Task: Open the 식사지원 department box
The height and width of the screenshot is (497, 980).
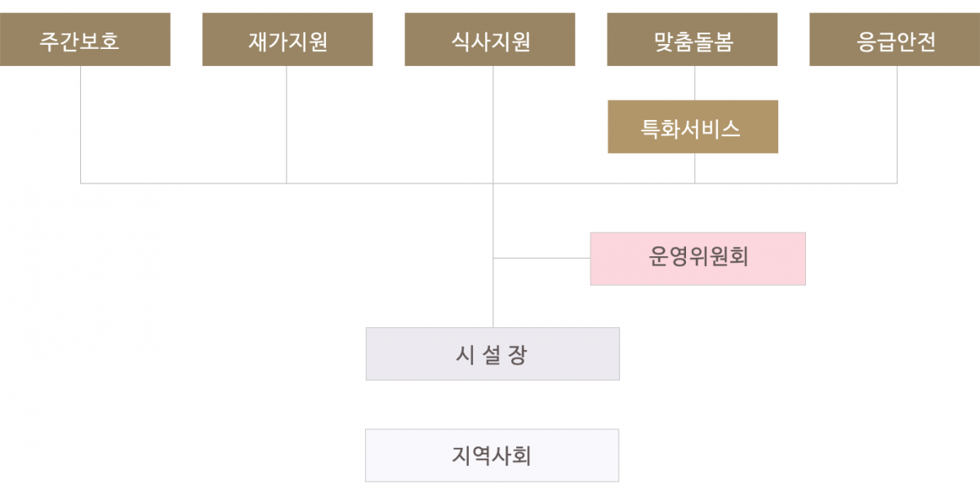Action: (x=490, y=39)
